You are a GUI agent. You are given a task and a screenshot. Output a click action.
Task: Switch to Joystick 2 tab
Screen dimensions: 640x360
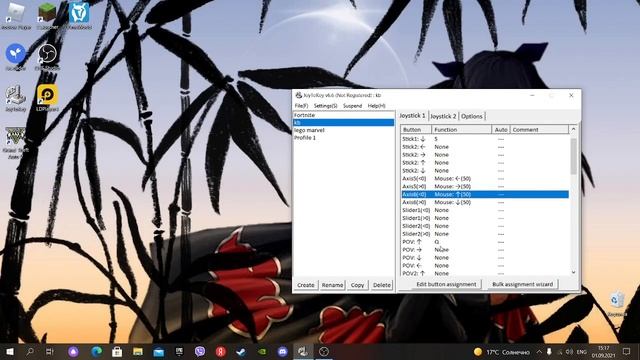(x=443, y=116)
